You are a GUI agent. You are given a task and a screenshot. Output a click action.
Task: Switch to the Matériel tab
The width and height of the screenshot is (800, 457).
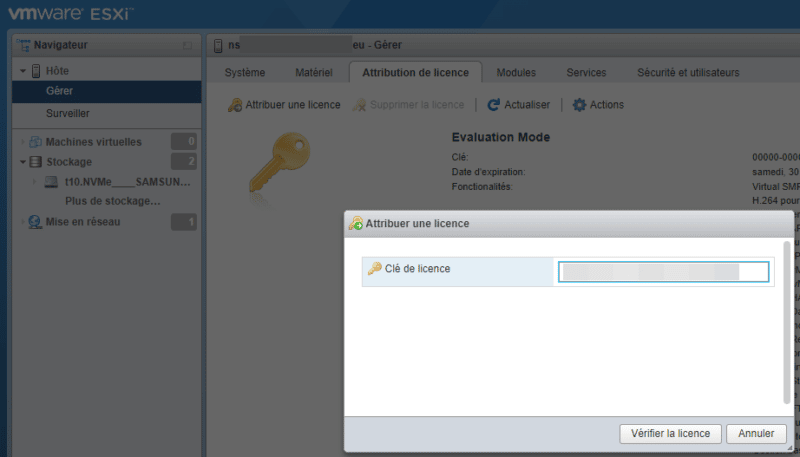coord(314,72)
